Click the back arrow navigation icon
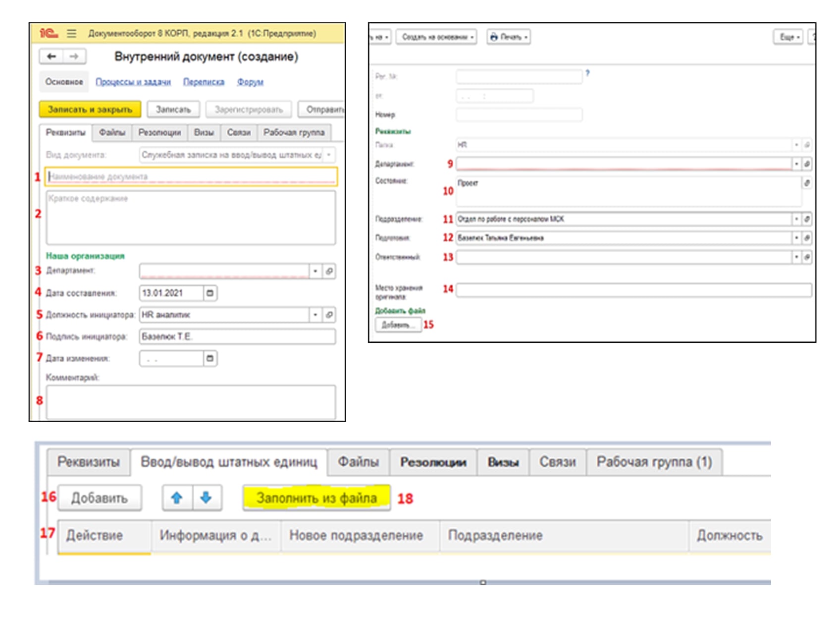Screen dimensions: 840x617 (52, 56)
